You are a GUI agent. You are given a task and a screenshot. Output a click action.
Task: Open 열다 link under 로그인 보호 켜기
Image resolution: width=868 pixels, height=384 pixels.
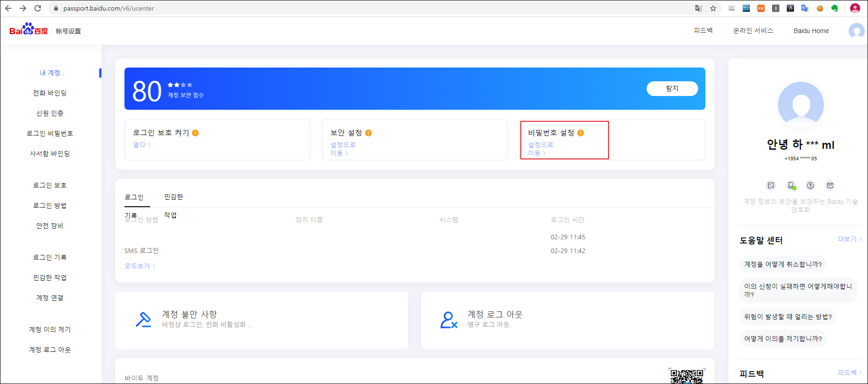[x=142, y=145]
